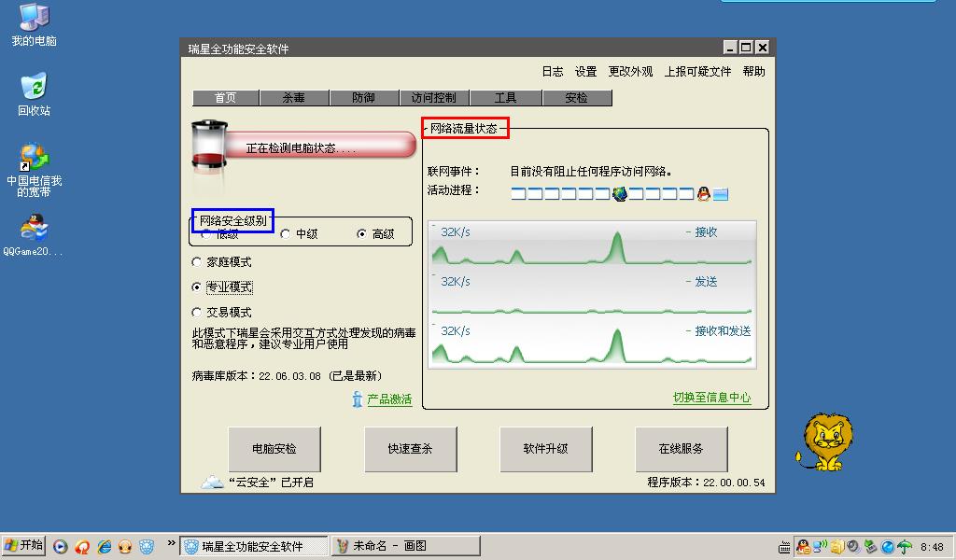Click the battery-shaped status indicator icon

coord(209,145)
